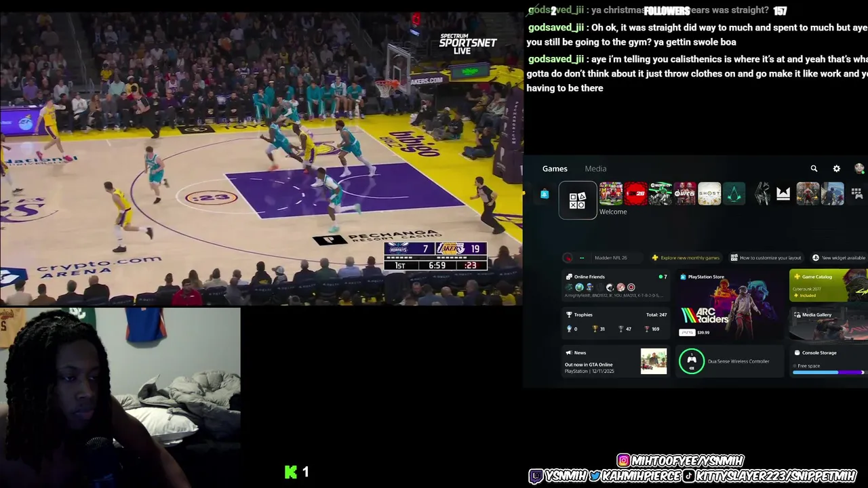Open the Trophies widget

click(x=616, y=323)
